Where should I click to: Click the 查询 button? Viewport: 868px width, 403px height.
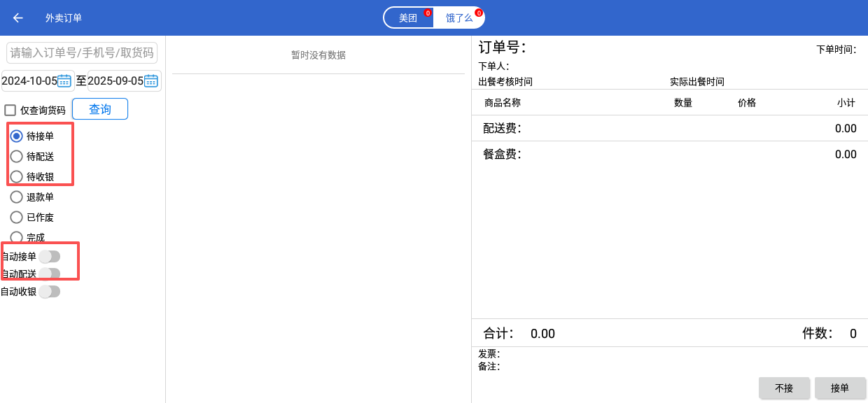click(x=100, y=109)
